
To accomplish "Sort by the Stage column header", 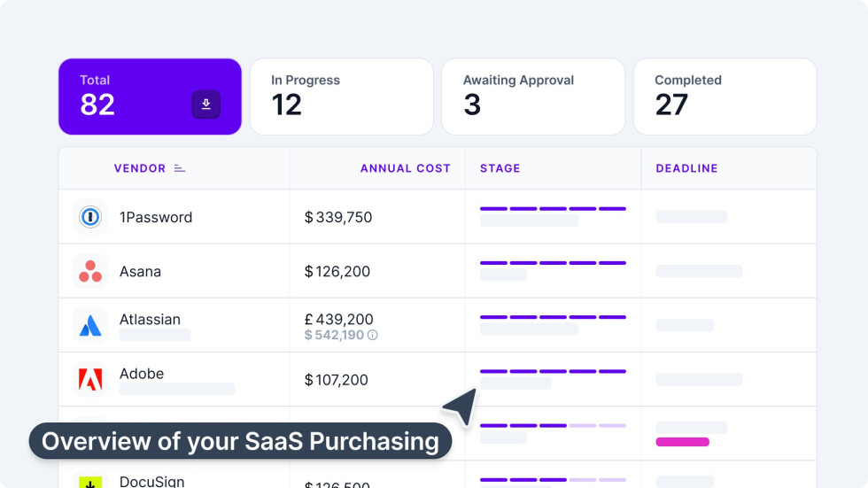I will pyautogui.click(x=500, y=168).
